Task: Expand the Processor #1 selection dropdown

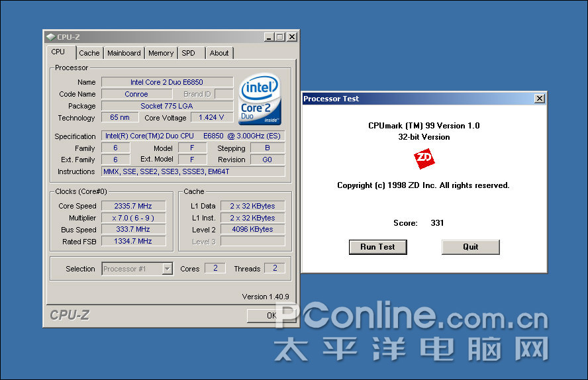Action: [x=168, y=269]
